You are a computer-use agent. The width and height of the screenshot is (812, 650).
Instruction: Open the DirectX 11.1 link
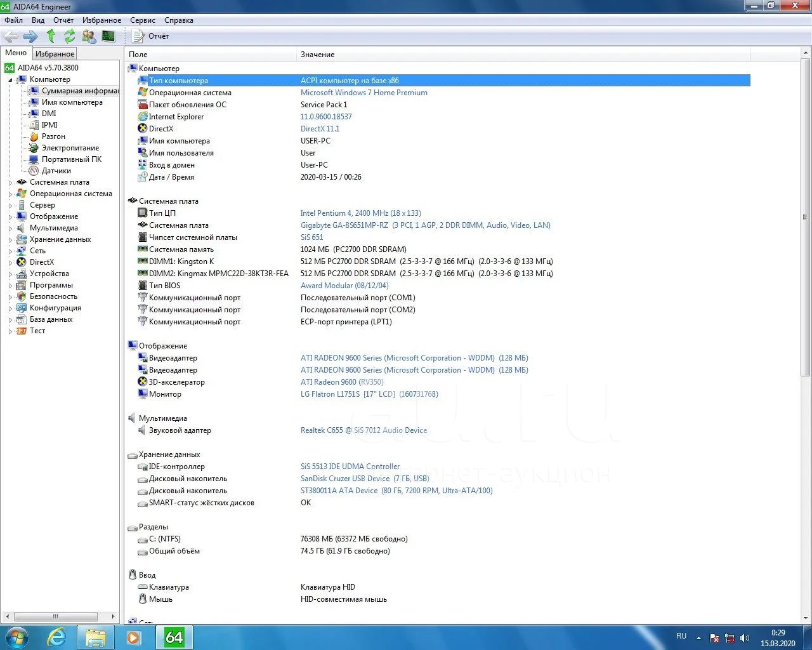coord(320,129)
